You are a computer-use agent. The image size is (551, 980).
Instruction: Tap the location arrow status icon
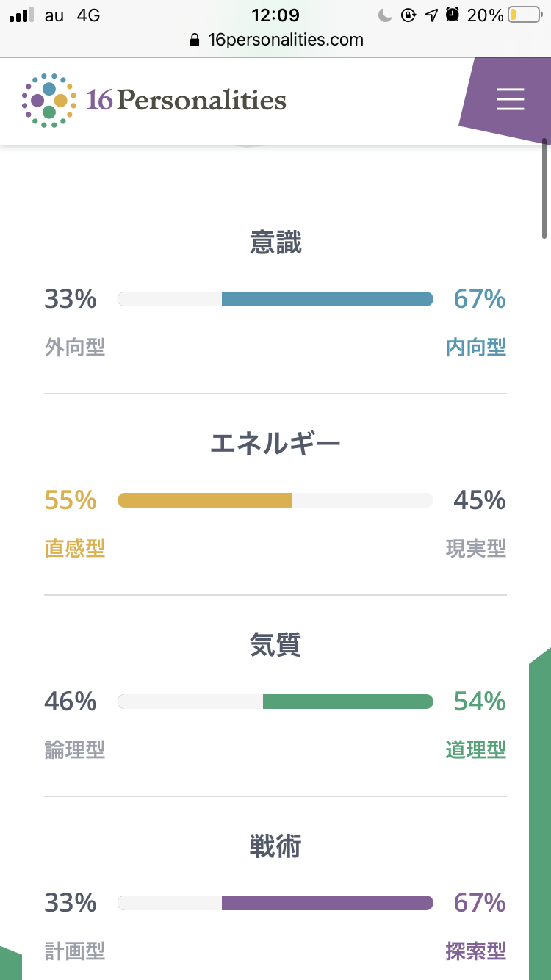[432, 15]
